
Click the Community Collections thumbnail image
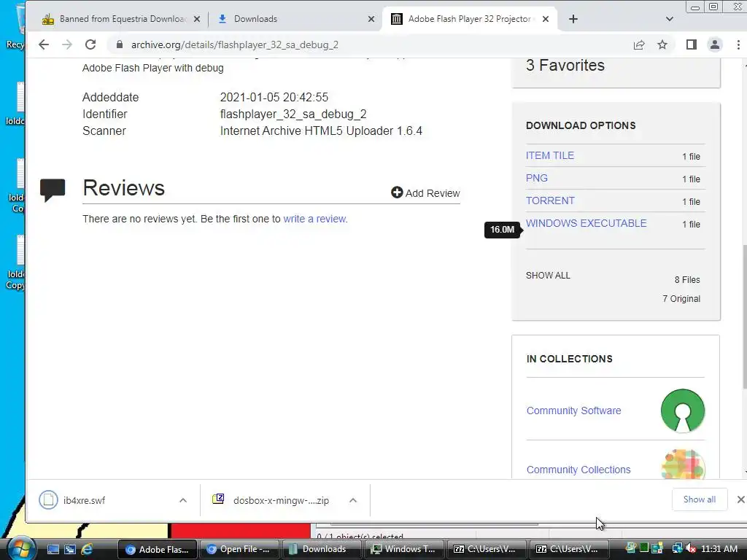[683, 464]
